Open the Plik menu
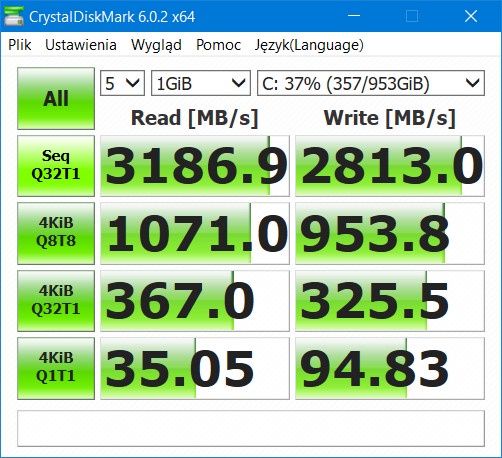The width and height of the screenshot is (502, 458). (x=20, y=45)
